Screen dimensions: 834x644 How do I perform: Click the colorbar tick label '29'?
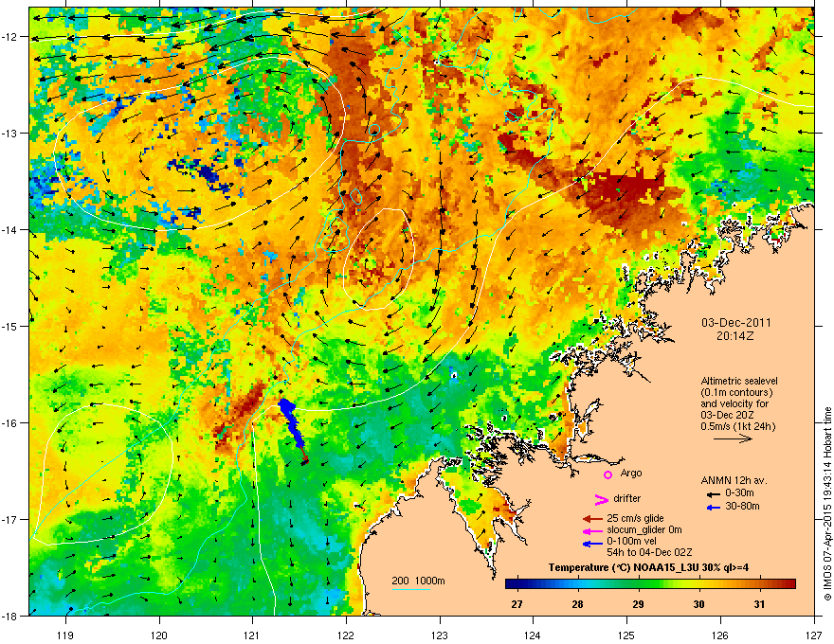[x=638, y=604]
